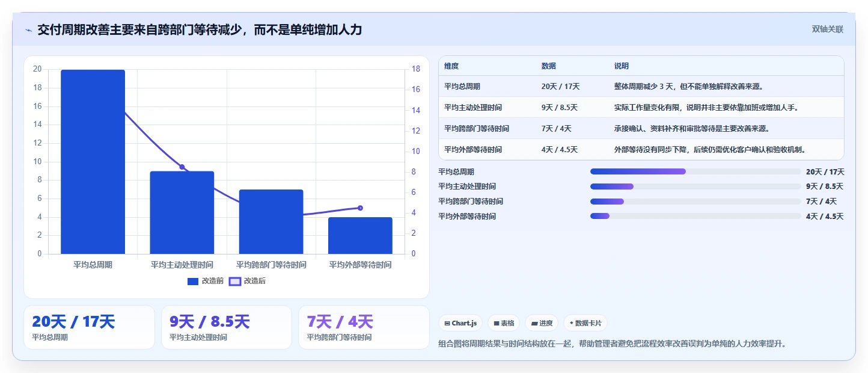
Task: Click the line point above 平均主动处理时间 bar
Action: tap(182, 167)
